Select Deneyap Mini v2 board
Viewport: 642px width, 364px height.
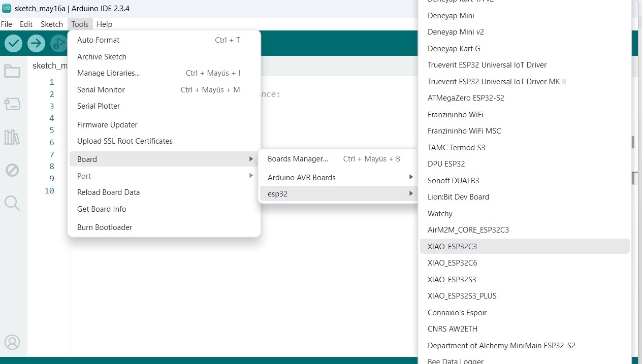click(x=525, y=32)
